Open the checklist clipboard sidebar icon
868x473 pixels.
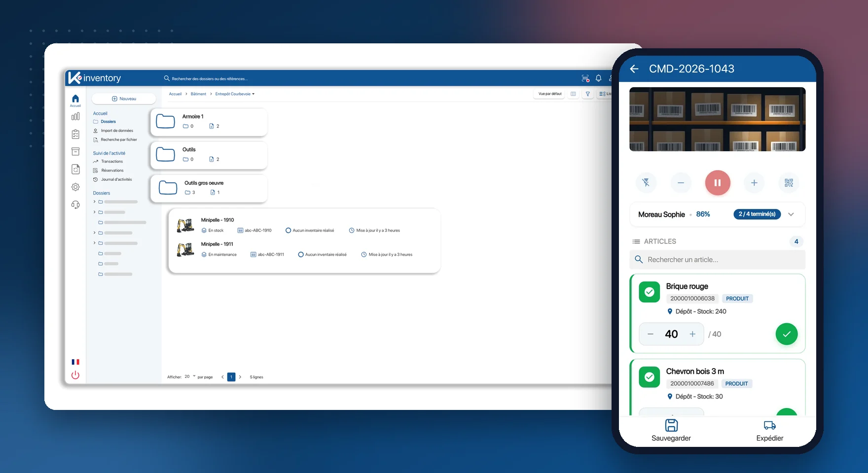coord(75,134)
